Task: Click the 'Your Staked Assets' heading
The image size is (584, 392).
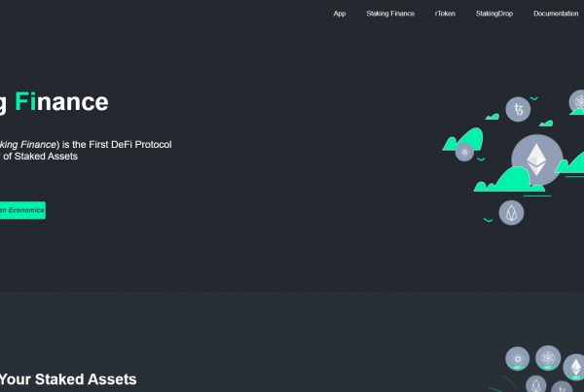Action: (x=68, y=379)
